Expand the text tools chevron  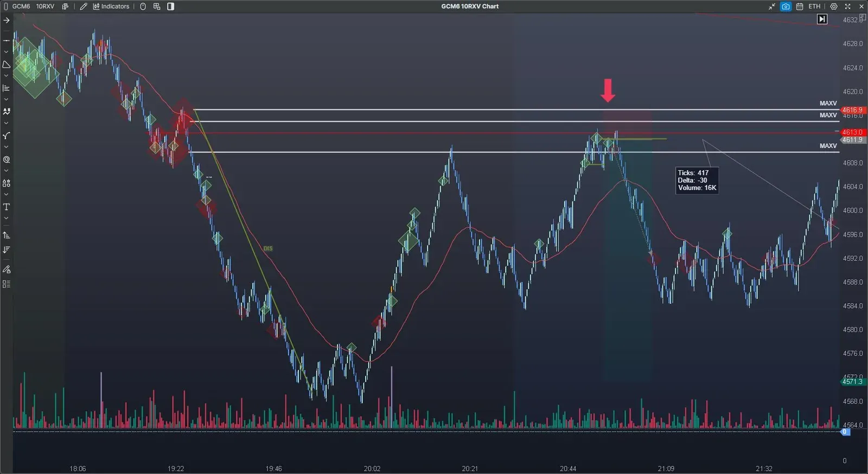[x=7, y=218]
